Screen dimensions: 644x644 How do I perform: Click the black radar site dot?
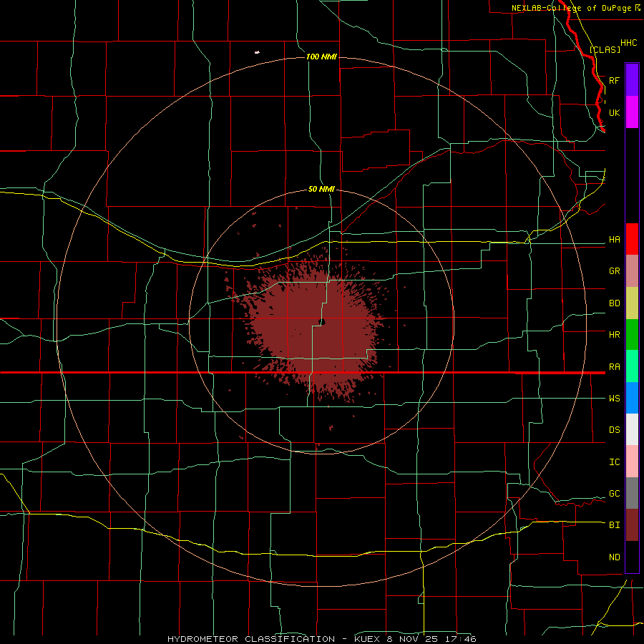pos(321,321)
